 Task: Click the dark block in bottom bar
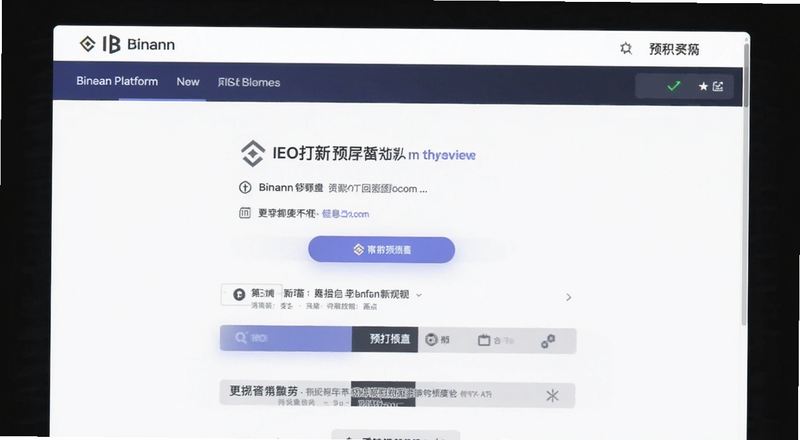click(383, 394)
